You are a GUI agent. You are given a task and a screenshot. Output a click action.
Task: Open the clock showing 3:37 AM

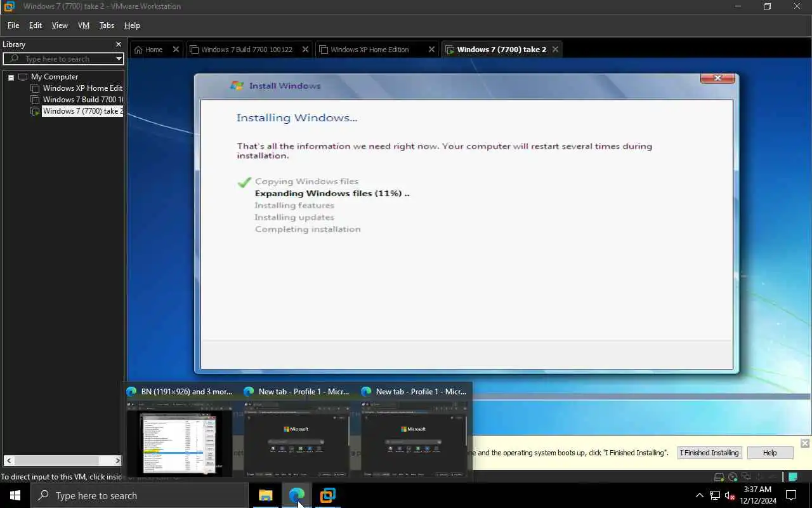tap(759, 495)
